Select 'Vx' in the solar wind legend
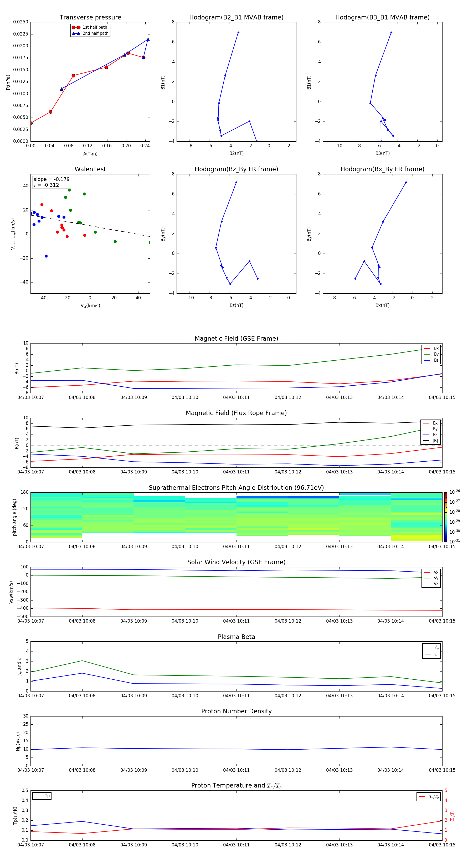Viewport: 473px width, 868px height. pos(431,572)
